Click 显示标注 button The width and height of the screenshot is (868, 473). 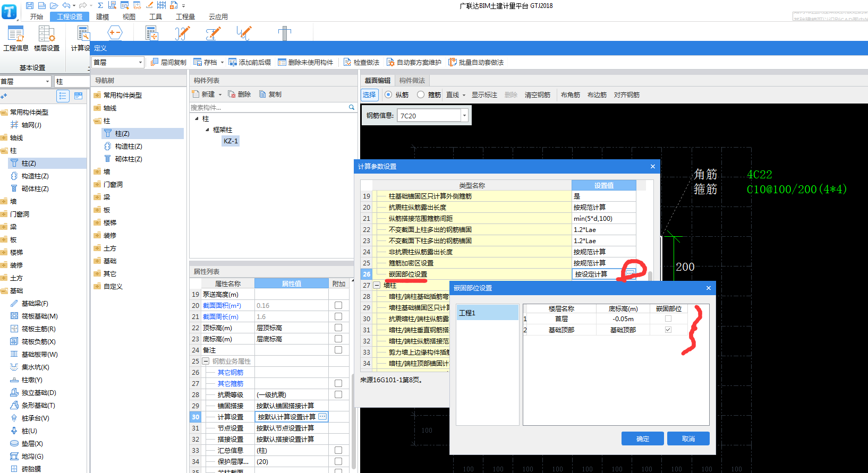tap(484, 95)
